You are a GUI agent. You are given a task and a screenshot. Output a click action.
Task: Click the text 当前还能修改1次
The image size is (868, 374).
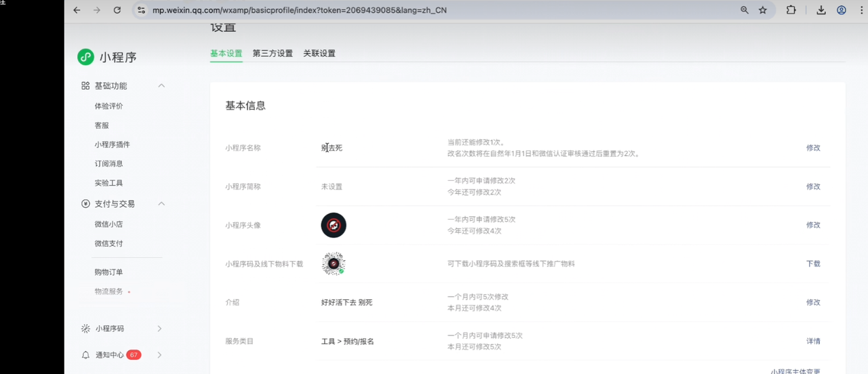475,143
